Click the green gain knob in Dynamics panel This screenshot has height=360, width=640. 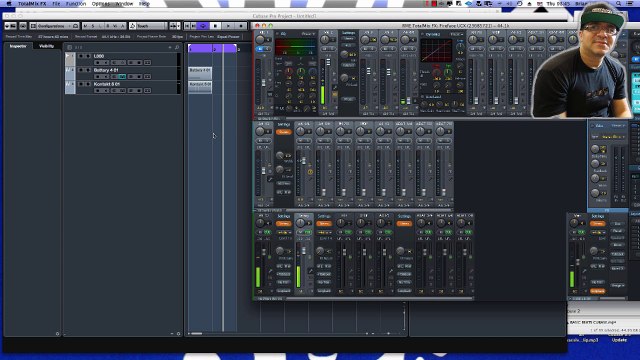[x=448, y=73]
